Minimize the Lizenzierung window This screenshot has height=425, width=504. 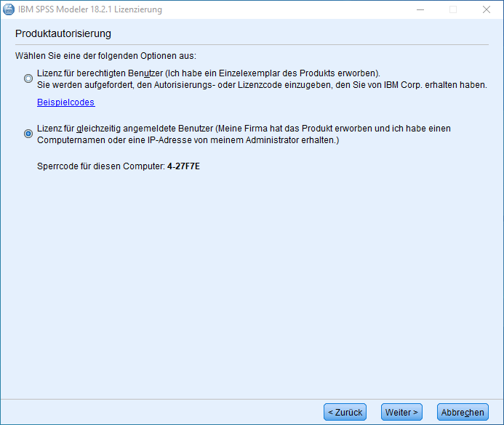click(x=420, y=9)
